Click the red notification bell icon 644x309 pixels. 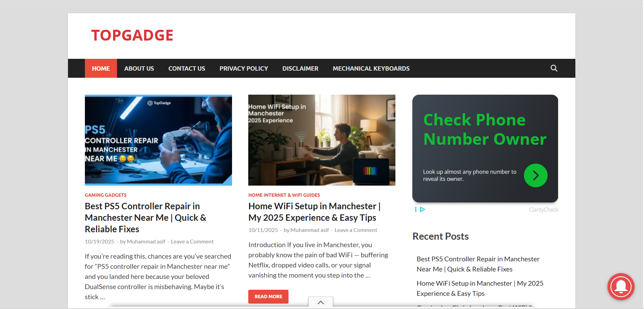621,286
